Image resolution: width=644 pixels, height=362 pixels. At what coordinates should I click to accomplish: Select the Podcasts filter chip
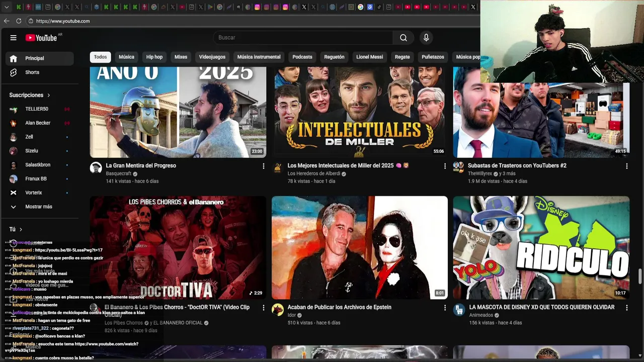302,57
